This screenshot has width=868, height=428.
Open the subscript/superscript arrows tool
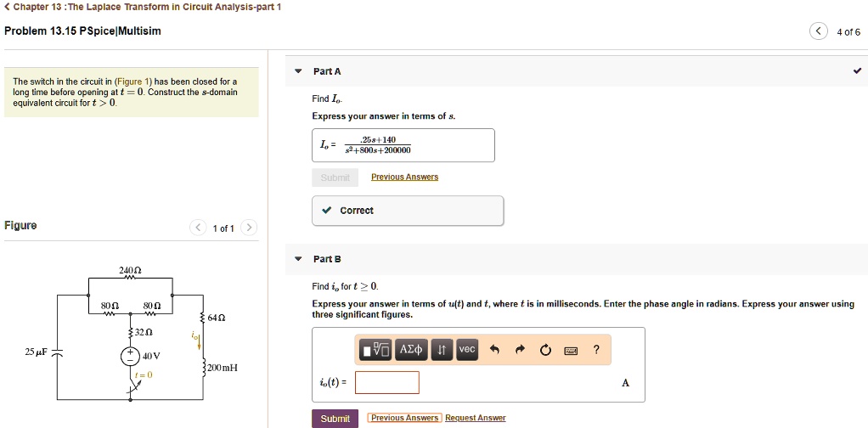point(442,349)
